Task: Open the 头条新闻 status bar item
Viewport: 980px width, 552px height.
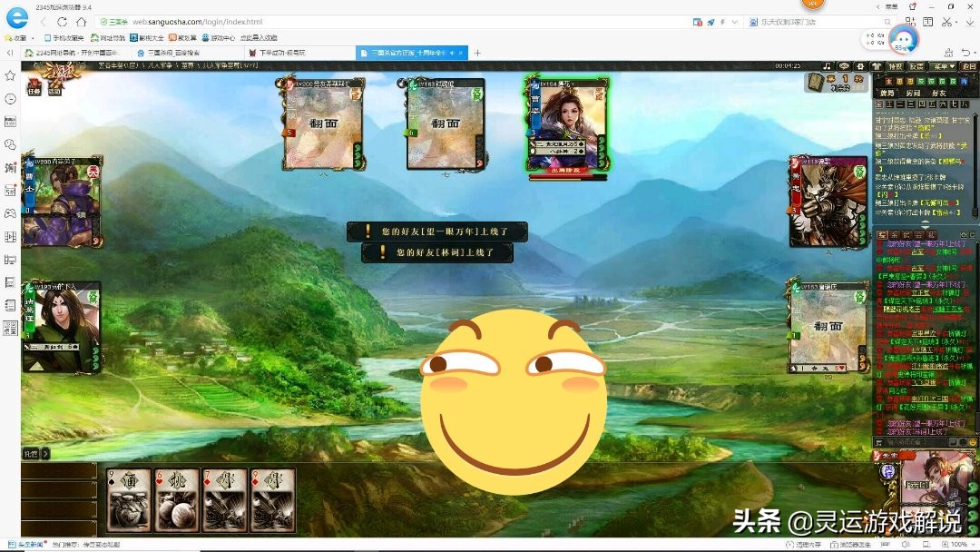Action: [x=26, y=545]
